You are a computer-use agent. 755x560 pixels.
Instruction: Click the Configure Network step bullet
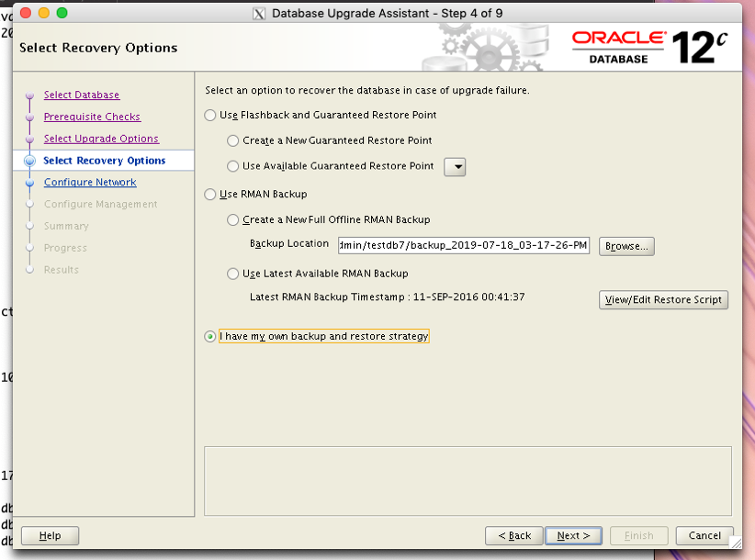(30, 183)
